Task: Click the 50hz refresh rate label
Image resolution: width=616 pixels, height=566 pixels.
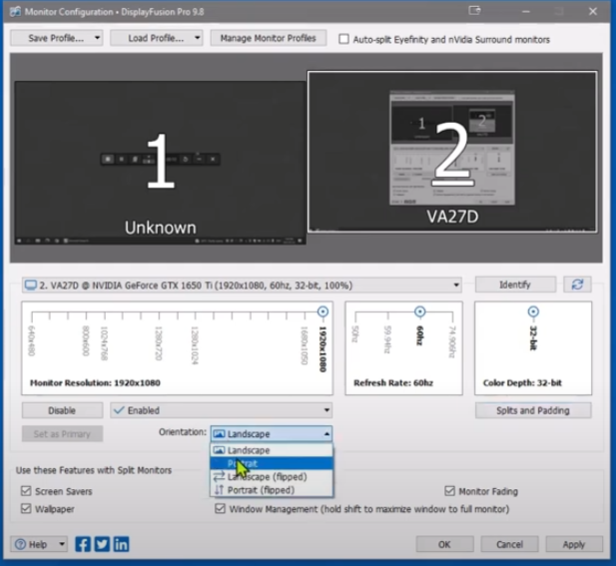Action: click(355, 334)
